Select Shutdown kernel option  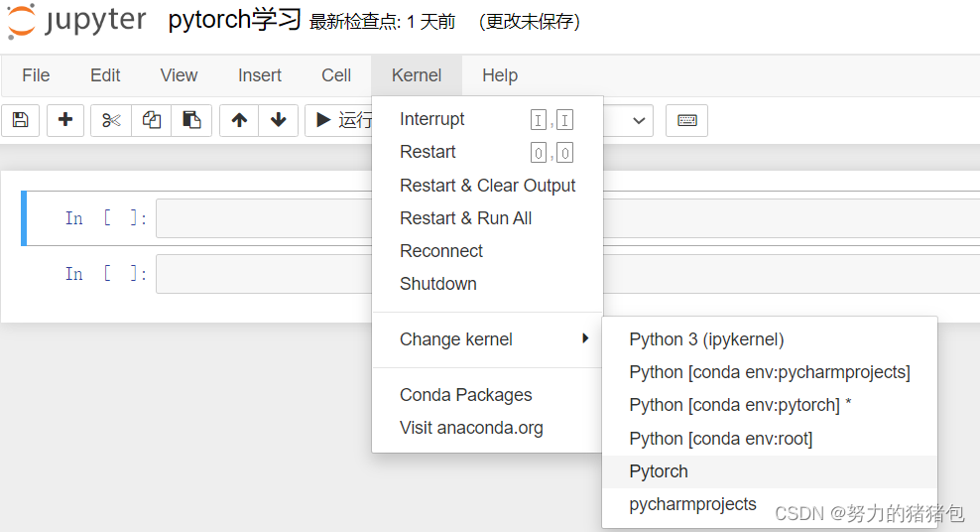click(487, 284)
